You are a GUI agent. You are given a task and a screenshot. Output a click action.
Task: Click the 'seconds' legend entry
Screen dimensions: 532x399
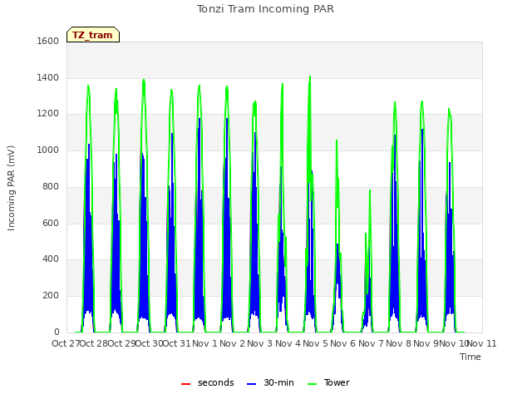208,382
